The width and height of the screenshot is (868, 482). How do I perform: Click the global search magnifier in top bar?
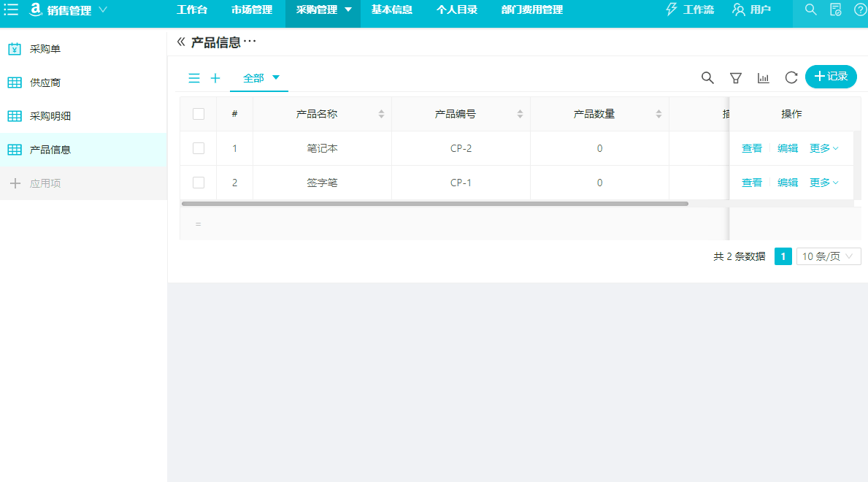pos(810,10)
